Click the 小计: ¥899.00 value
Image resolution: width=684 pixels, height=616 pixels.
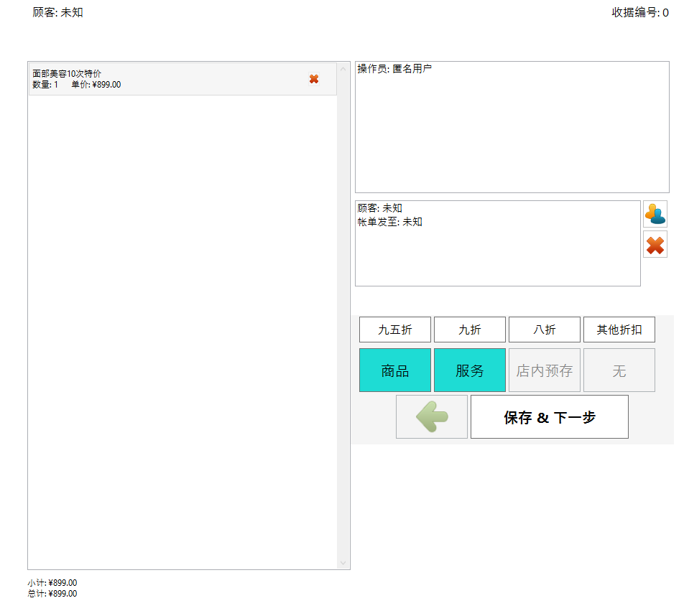52,583
